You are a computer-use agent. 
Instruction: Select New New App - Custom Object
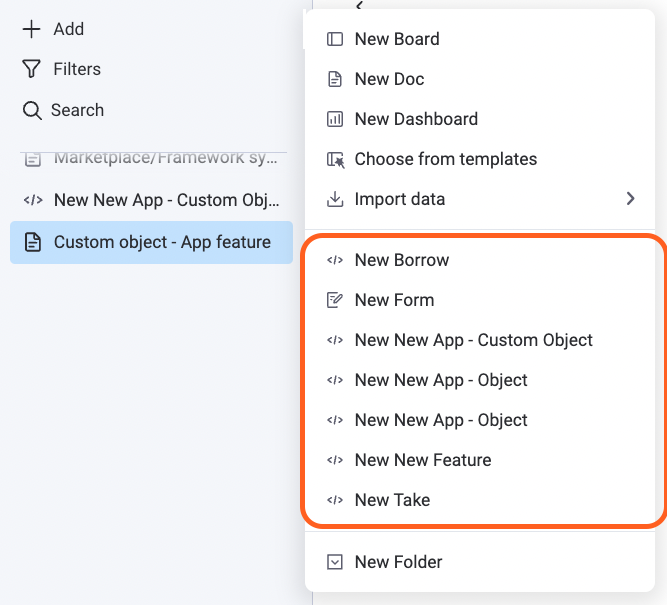[473, 340]
